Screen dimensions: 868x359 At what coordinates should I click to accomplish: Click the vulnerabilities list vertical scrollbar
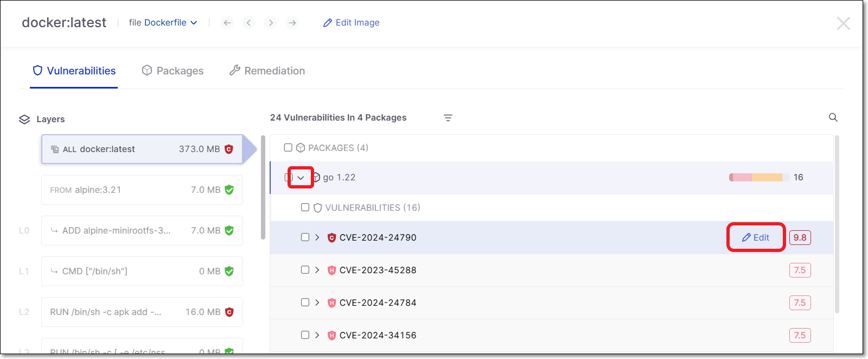(x=837, y=224)
